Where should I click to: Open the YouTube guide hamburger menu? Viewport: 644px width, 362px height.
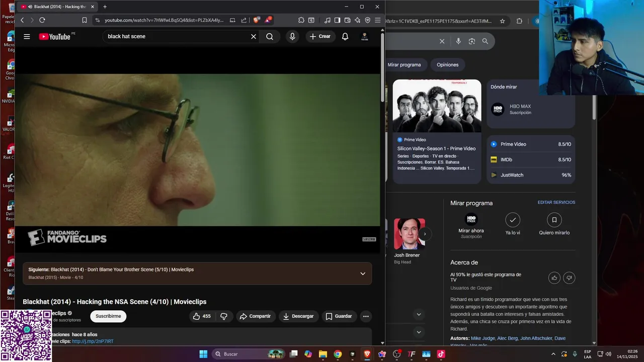click(27, 36)
